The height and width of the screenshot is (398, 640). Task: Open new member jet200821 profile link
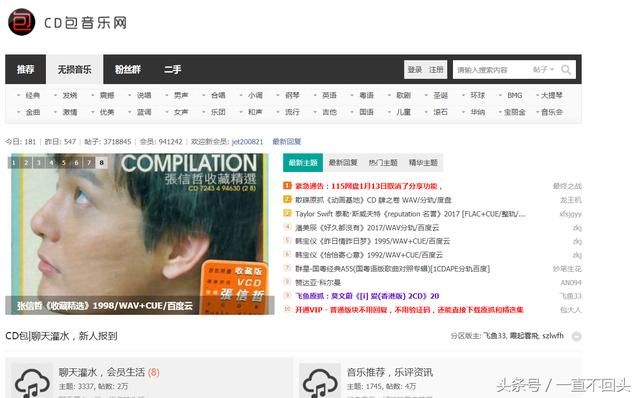247,142
